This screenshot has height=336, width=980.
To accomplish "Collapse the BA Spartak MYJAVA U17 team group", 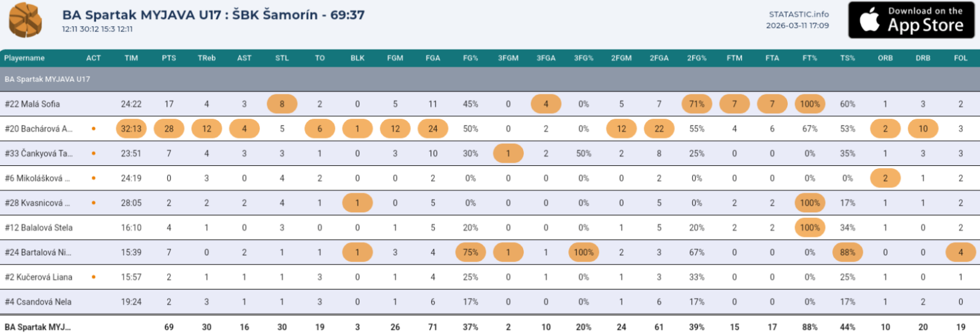I will click(47, 79).
